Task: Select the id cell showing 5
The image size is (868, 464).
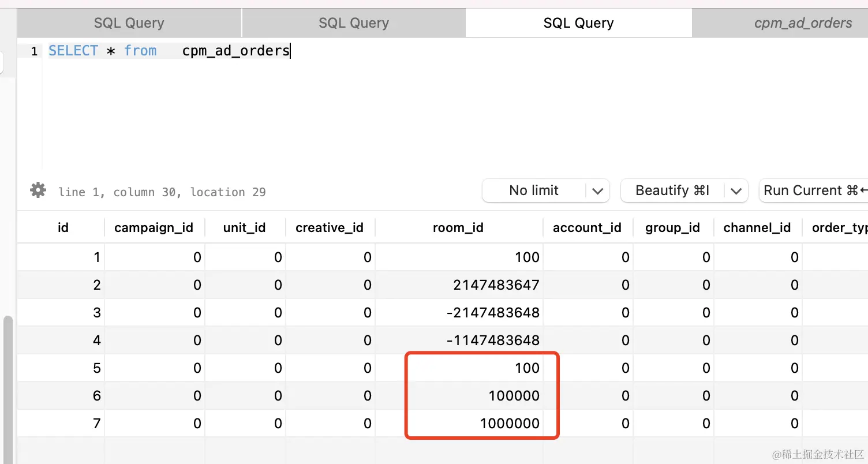Action: tap(61, 368)
